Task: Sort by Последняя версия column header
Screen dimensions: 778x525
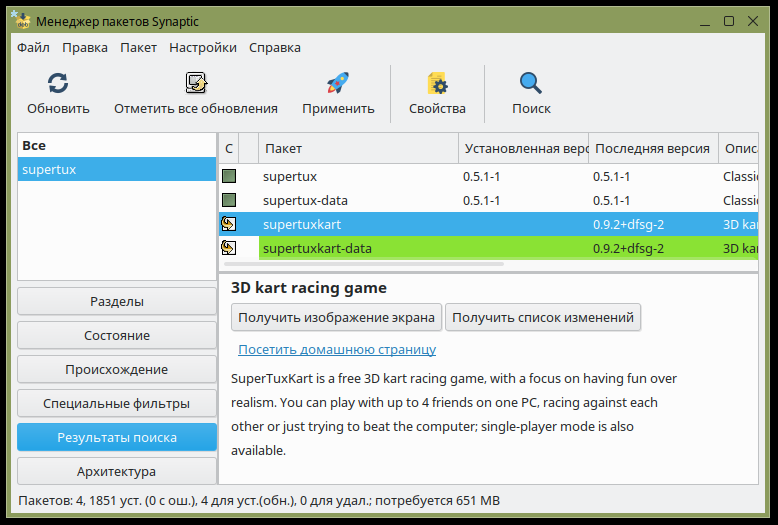Action: pyautogui.click(x=653, y=148)
